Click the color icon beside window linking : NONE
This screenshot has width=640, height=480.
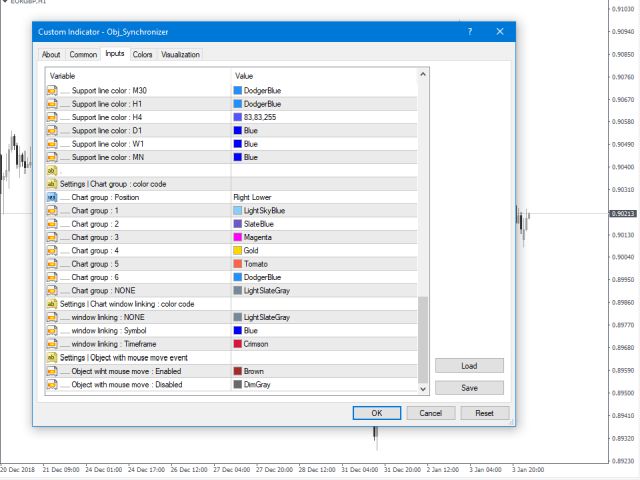[52, 318]
